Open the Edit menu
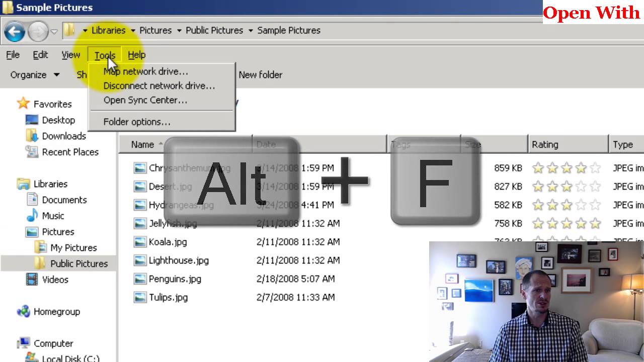 [40, 55]
